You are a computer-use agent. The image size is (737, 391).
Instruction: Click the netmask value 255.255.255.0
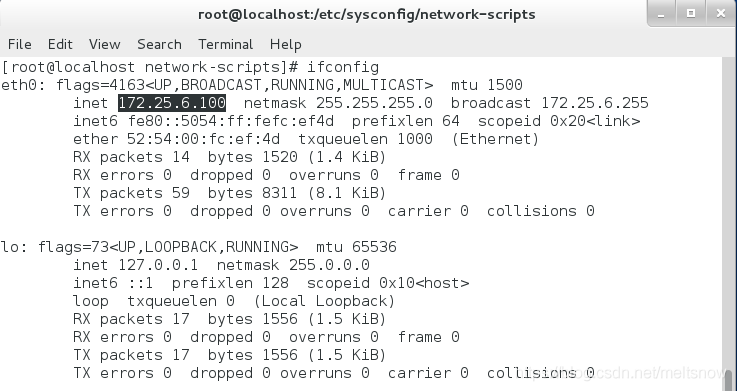tap(374, 103)
